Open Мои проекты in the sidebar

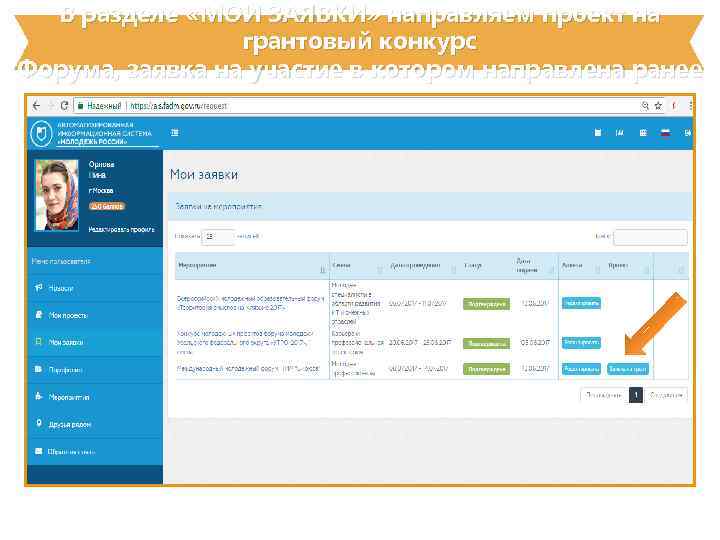95,315
